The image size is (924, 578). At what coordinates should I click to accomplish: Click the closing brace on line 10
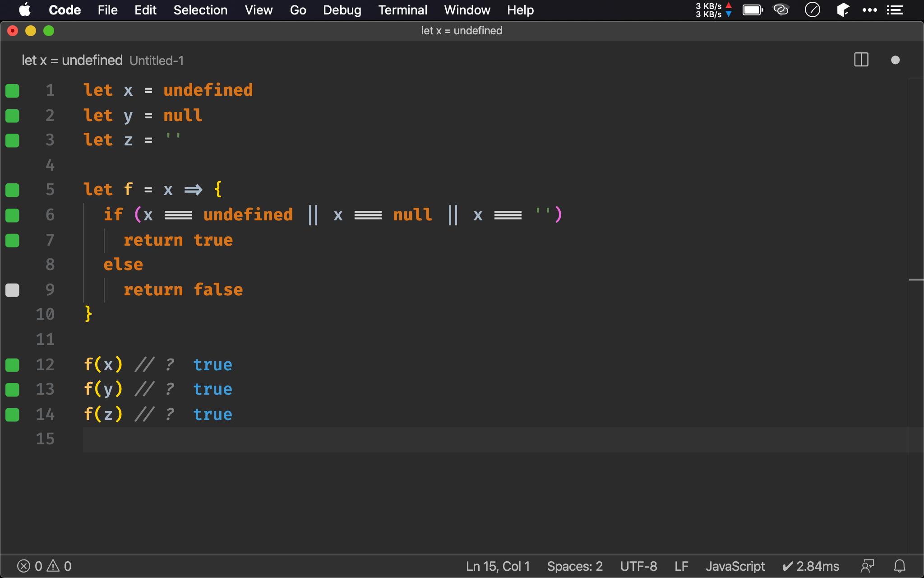click(x=88, y=313)
